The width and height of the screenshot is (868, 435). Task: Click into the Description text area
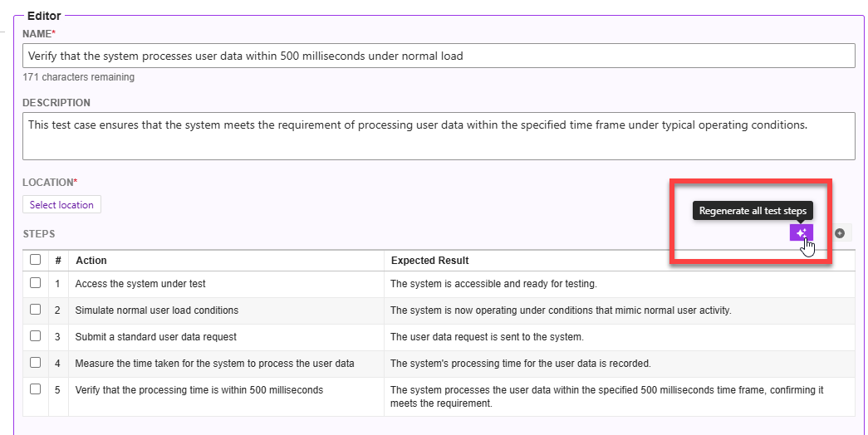tap(439, 136)
